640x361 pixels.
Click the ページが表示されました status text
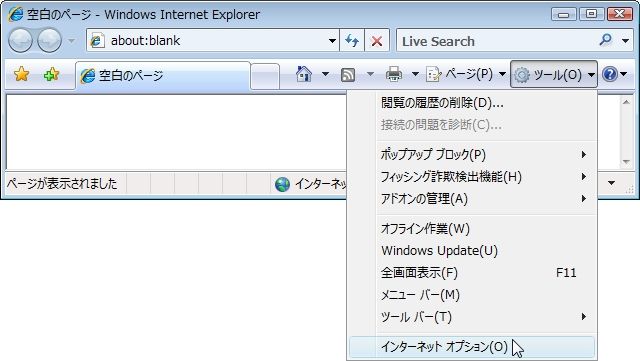(x=62, y=184)
